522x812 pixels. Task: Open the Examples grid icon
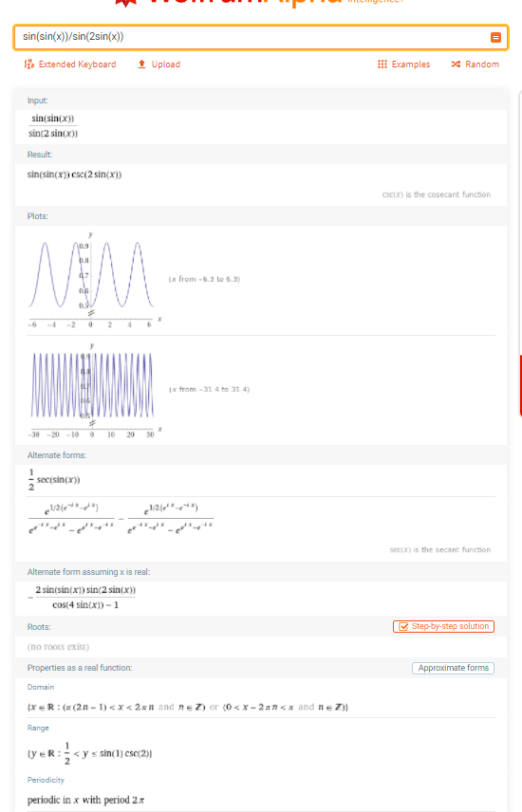pos(382,65)
